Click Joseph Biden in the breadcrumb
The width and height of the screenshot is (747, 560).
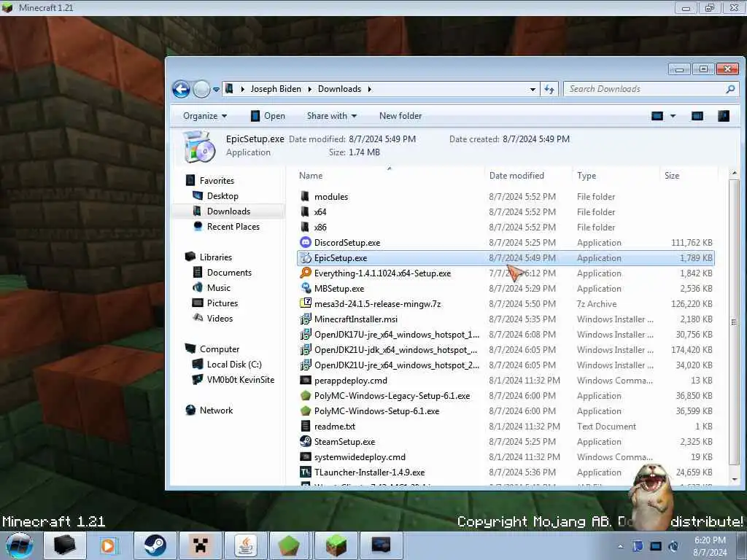[x=276, y=89]
